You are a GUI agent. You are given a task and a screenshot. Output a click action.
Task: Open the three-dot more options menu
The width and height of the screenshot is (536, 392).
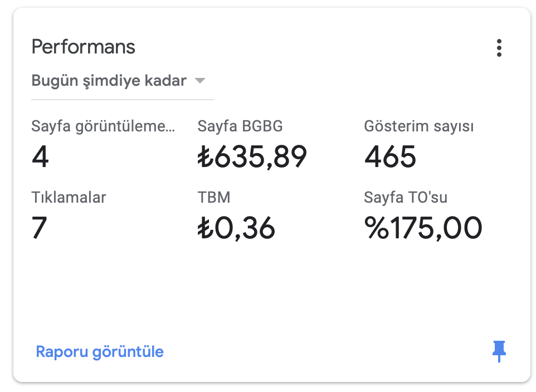tap(499, 48)
